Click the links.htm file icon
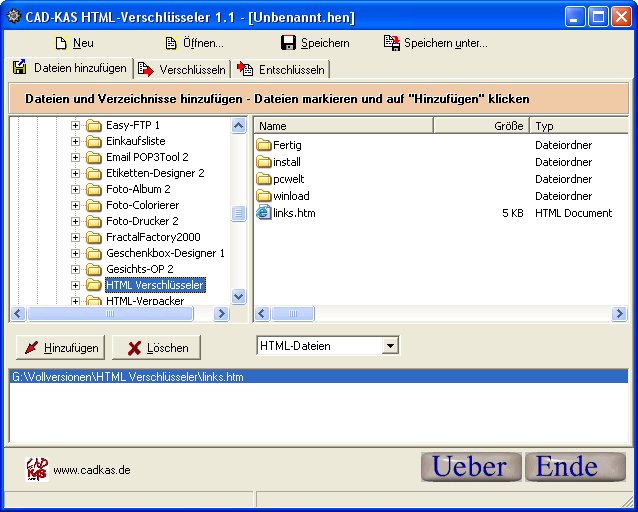 (x=264, y=213)
